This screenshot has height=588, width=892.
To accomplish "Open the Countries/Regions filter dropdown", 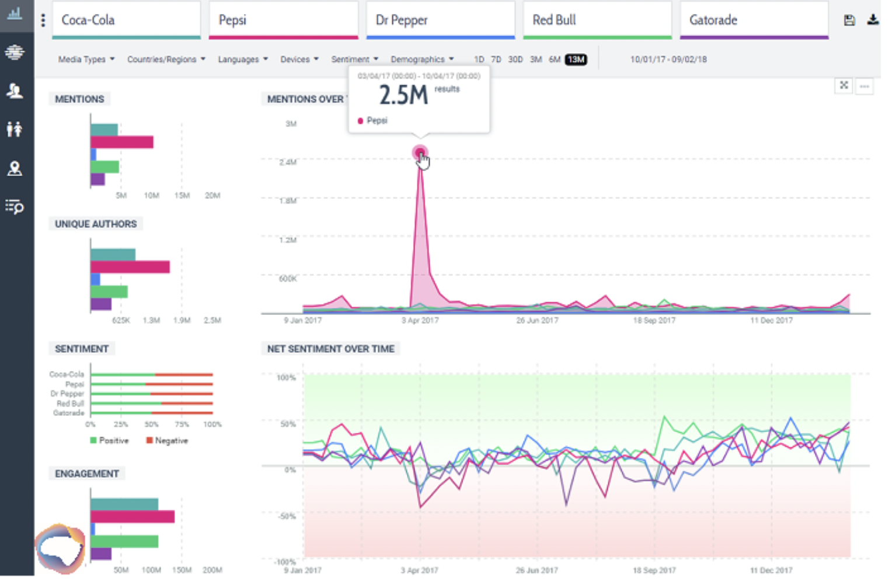I will [x=166, y=60].
